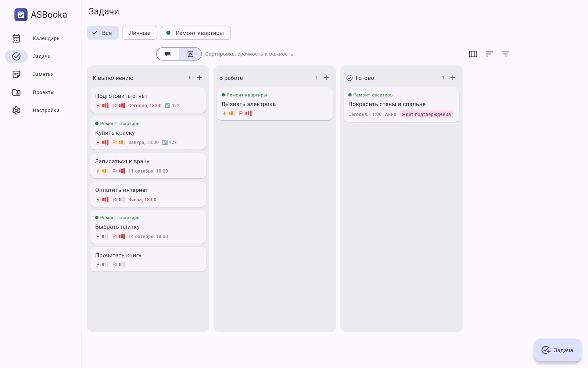The width and height of the screenshot is (588, 368).
Task: Click the 14 октября, 18:00 date
Action: coord(148,237)
